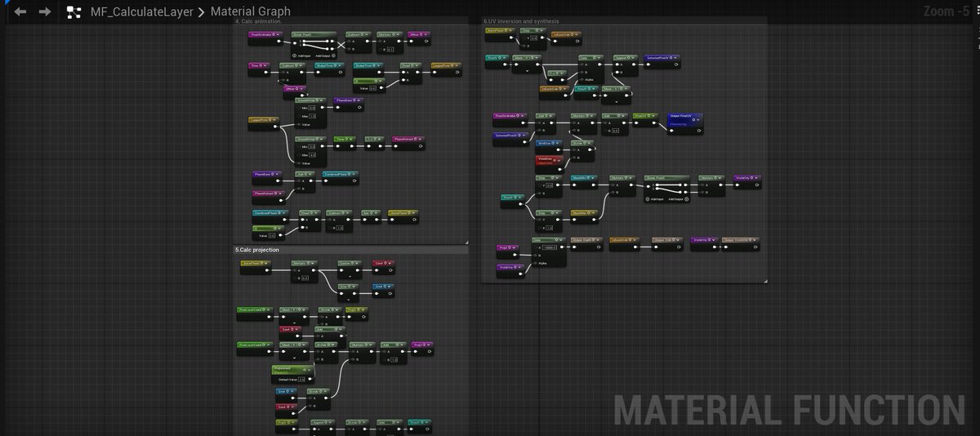The height and width of the screenshot is (436, 980).
Task: Select the IsBackSide output next to Step
Action: [566, 38]
